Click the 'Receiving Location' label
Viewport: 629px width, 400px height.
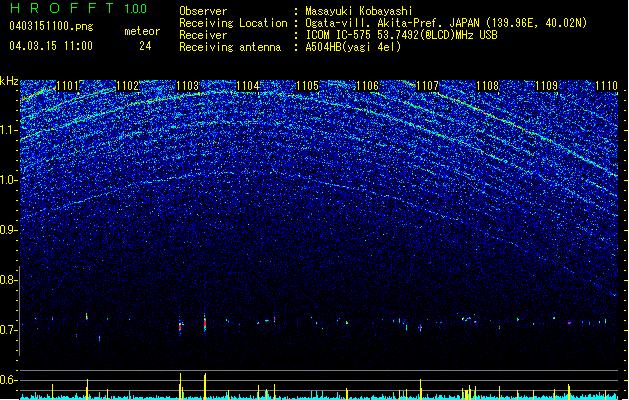coord(233,23)
